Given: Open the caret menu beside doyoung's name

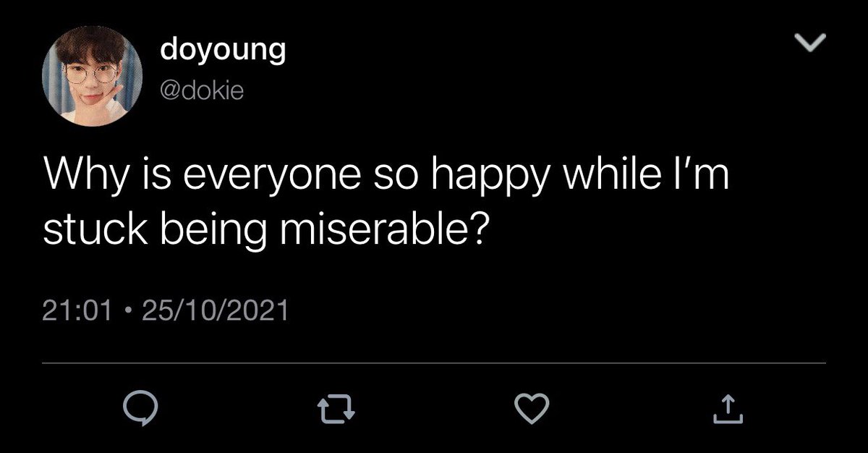Looking at the screenshot, I should click(811, 45).
